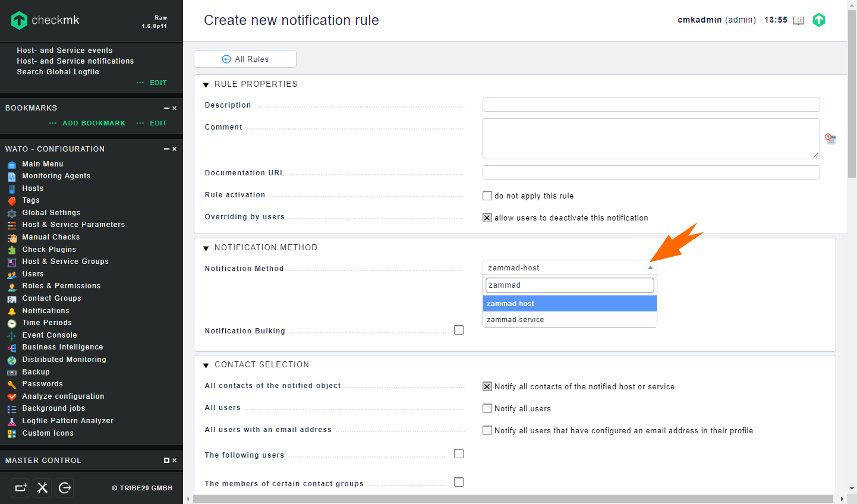Open Distributed Monitoring globe icon

12,360
